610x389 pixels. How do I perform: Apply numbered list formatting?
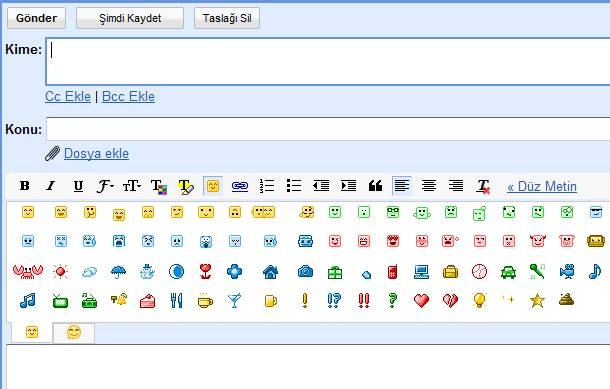(267, 186)
